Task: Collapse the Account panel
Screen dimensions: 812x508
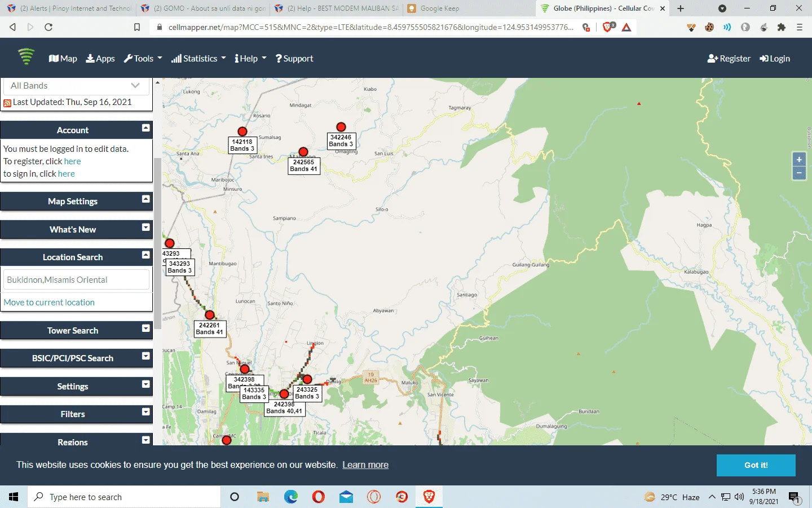Action: [146, 128]
